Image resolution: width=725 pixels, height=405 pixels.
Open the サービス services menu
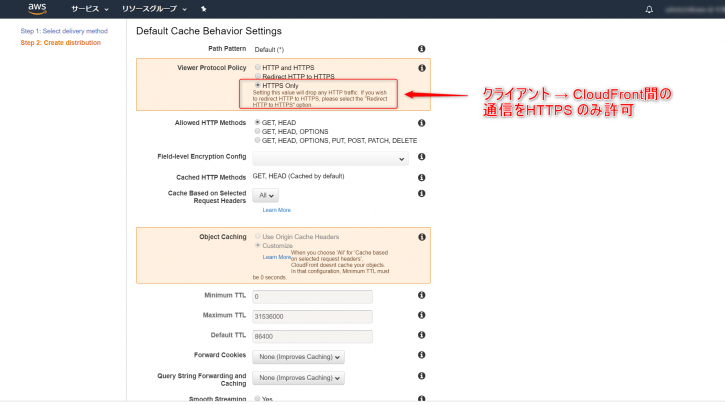(90, 9)
